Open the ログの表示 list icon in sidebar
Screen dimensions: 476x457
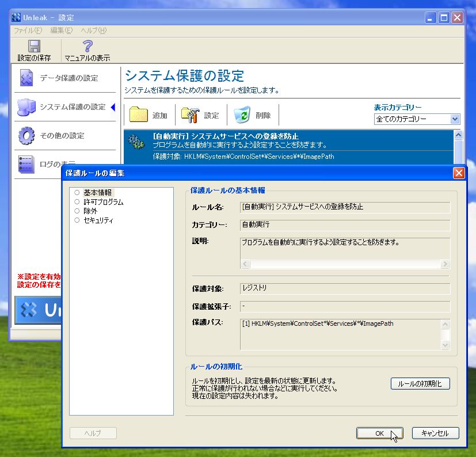[26, 164]
